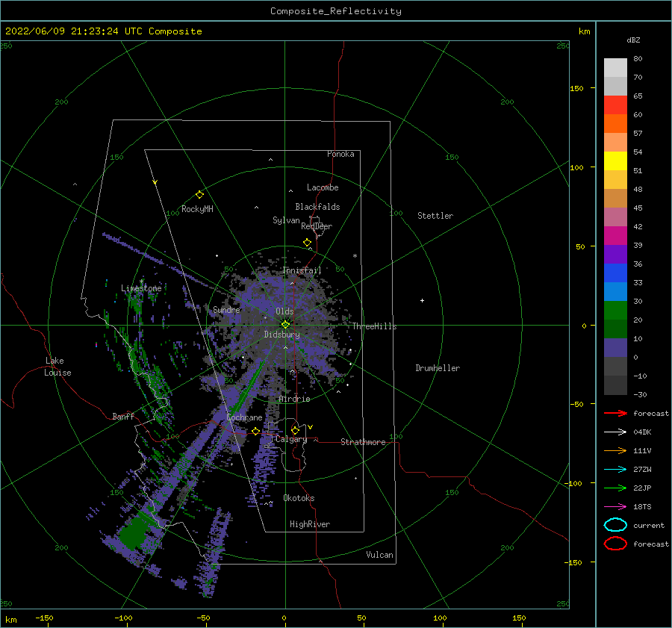Click the red forecast arrow legend icon

tap(615, 413)
